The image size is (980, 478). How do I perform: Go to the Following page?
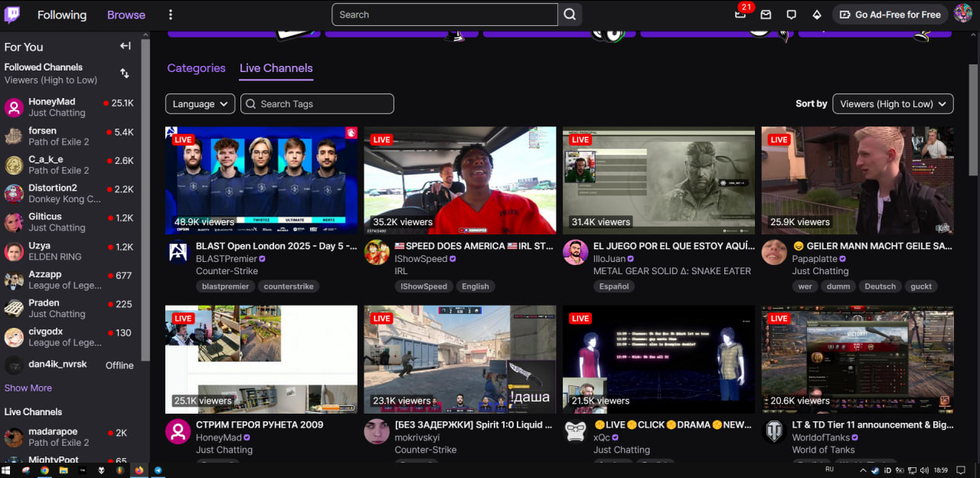tap(62, 15)
